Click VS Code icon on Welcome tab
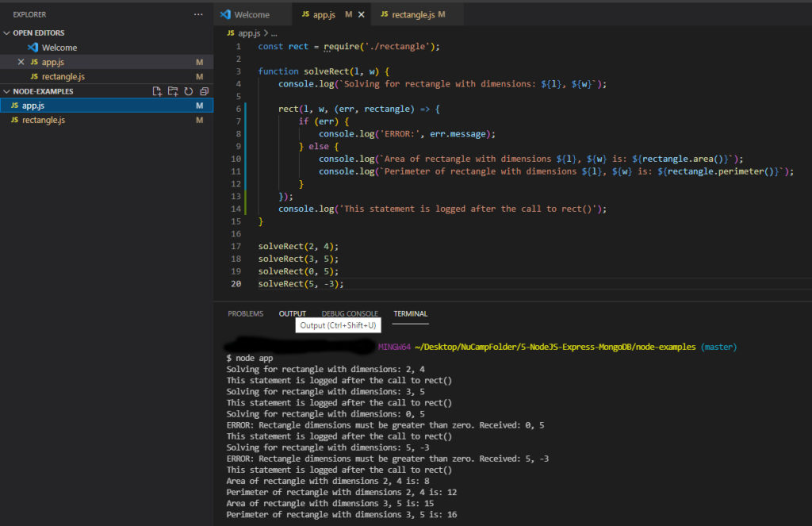Viewport: 812px width, 526px height. click(x=225, y=14)
